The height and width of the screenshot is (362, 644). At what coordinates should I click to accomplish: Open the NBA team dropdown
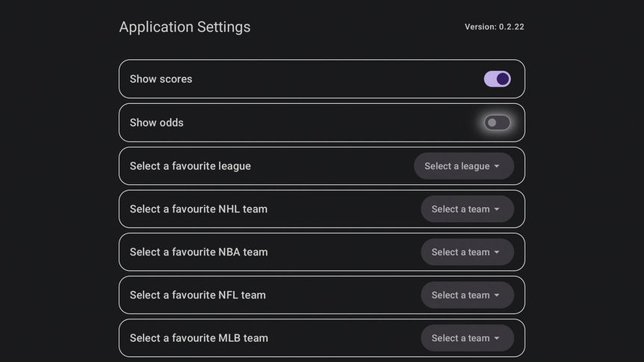[467, 252]
